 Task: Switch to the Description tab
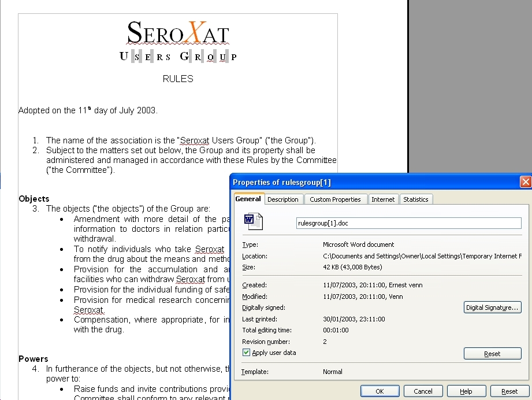pyautogui.click(x=284, y=199)
